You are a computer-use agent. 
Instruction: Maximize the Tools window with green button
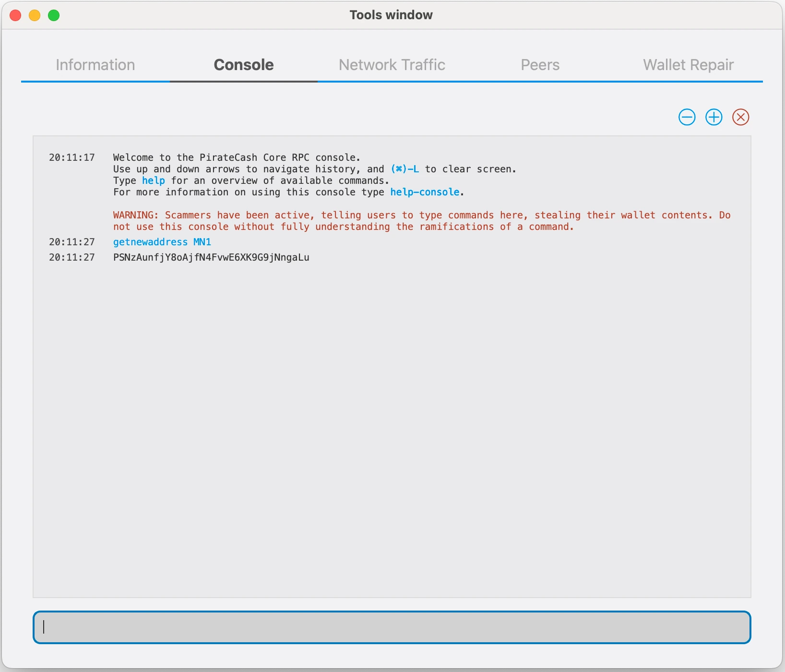point(54,15)
